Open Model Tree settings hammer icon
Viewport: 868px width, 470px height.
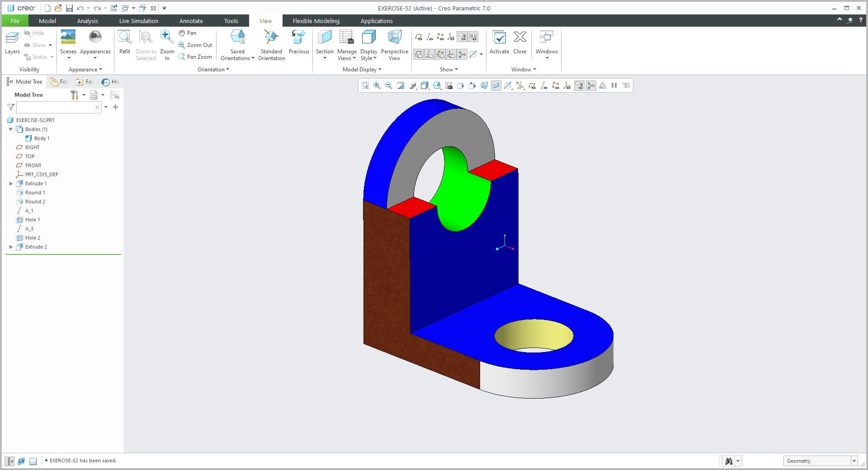74,95
